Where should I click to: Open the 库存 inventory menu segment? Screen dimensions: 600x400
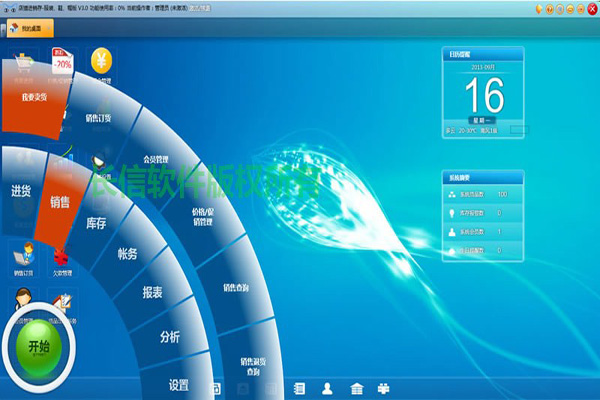(x=96, y=223)
